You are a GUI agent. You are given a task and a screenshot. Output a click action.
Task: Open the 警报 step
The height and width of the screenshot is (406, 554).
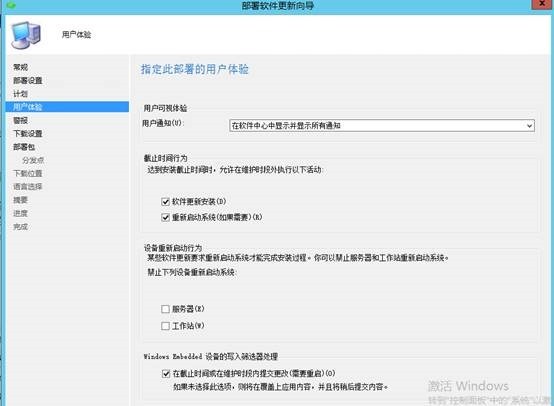(20, 120)
